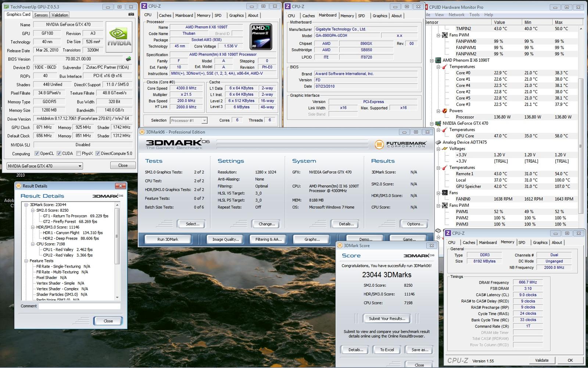Toggle the CUDA checkbox in GPU-Z
This screenshot has height=368, width=588.
coord(59,153)
